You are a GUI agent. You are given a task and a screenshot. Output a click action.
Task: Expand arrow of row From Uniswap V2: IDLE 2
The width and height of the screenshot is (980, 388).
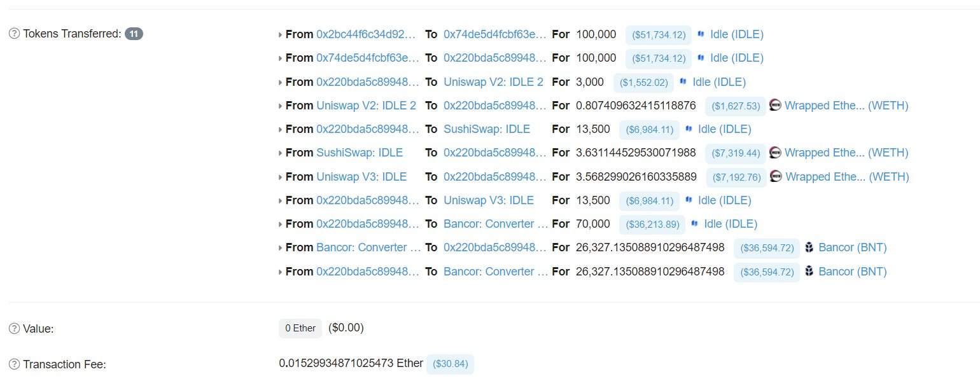281,106
